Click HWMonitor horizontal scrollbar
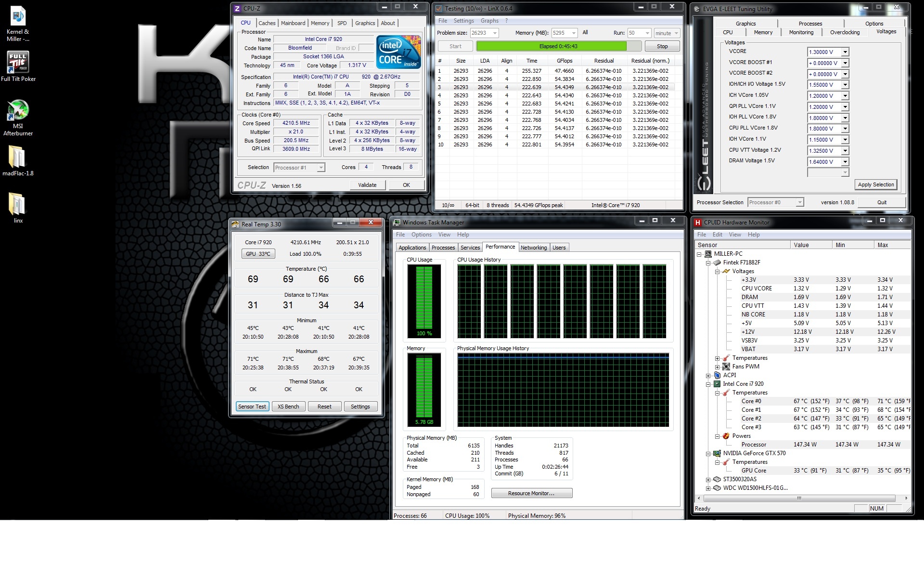924x578 pixels. point(799,498)
